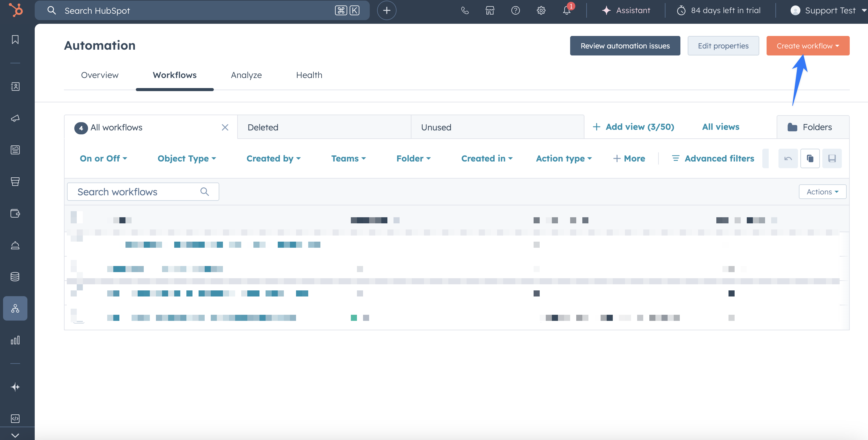The image size is (868, 440).
Task: Expand the Created by filter
Action: [x=273, y=158]
